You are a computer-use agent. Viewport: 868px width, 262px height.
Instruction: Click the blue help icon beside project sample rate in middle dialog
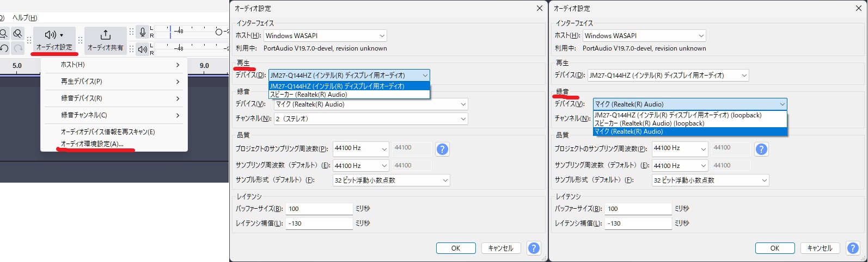pos(442,149)
